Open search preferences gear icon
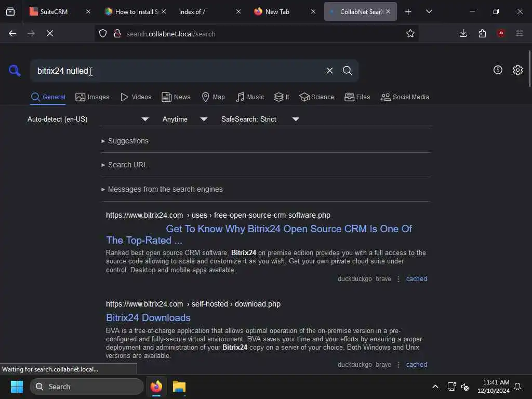532x399 pixels. (517, 70)
